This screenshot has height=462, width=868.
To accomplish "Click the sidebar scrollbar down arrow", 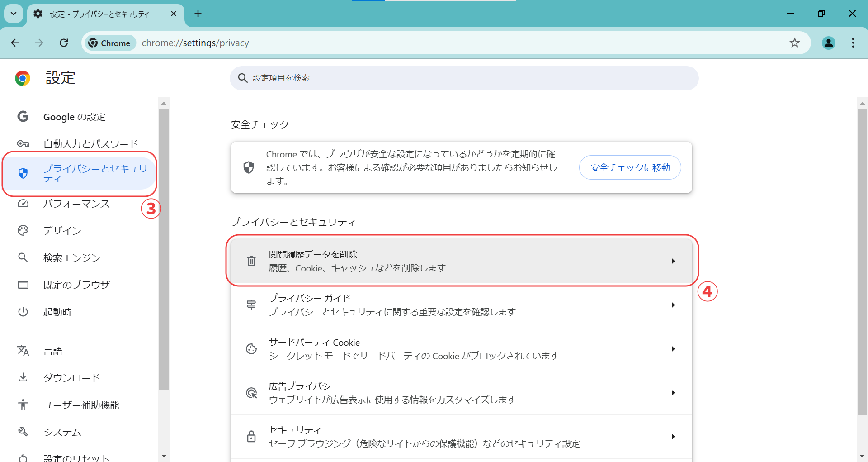I will (x=164, y=456).
